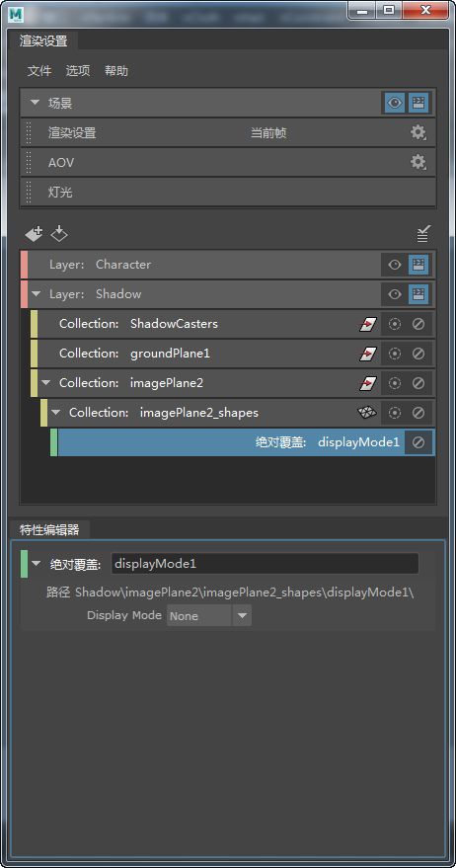The height and width of the screenshot is (868, 456).
Task: Open the 帮助 menu
Action: pos(116,71)
